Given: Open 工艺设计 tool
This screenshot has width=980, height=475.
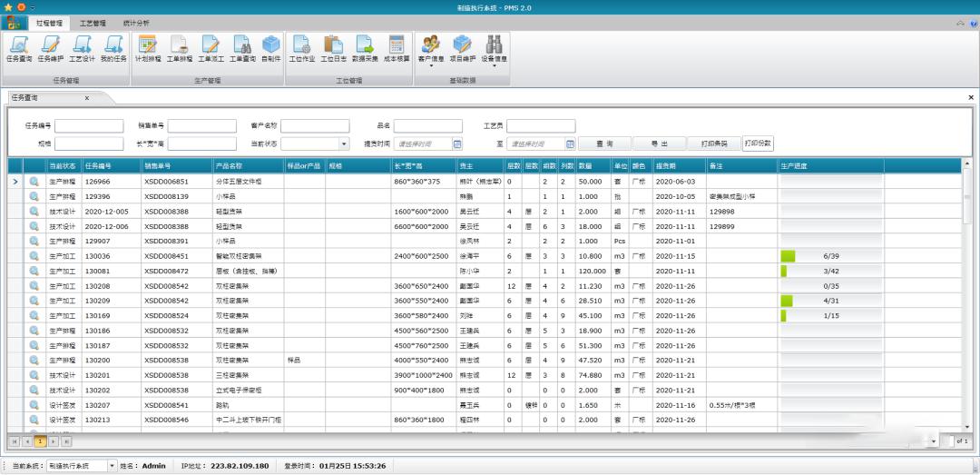Looking at the screenshot, I should tap(82, 49).
